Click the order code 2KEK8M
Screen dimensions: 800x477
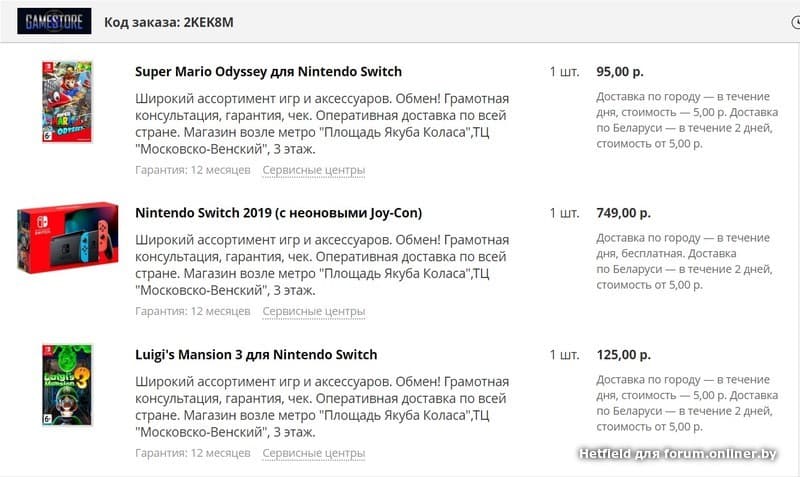210,22
